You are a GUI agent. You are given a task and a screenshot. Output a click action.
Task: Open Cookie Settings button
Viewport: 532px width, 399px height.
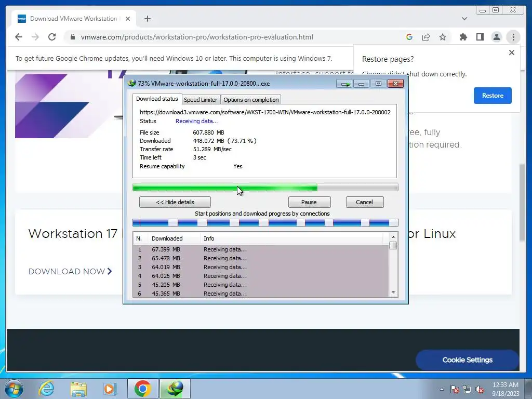pyautogui.click(x=467, y=360)
